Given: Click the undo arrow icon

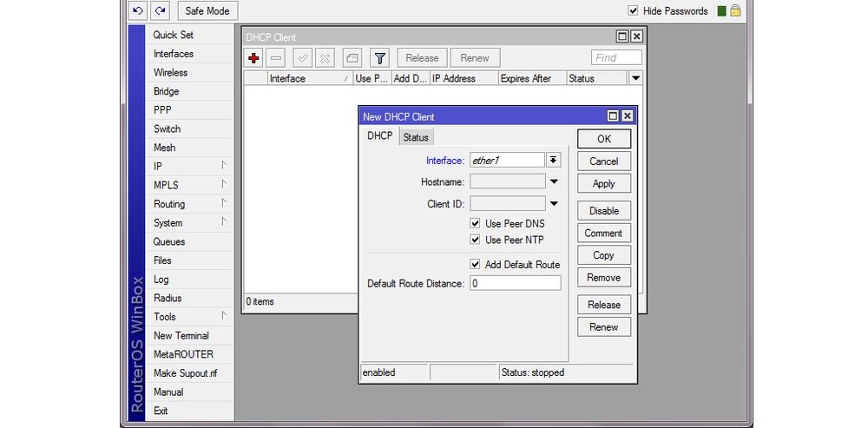Looking at the screenshot, I should tap(138, 10).
